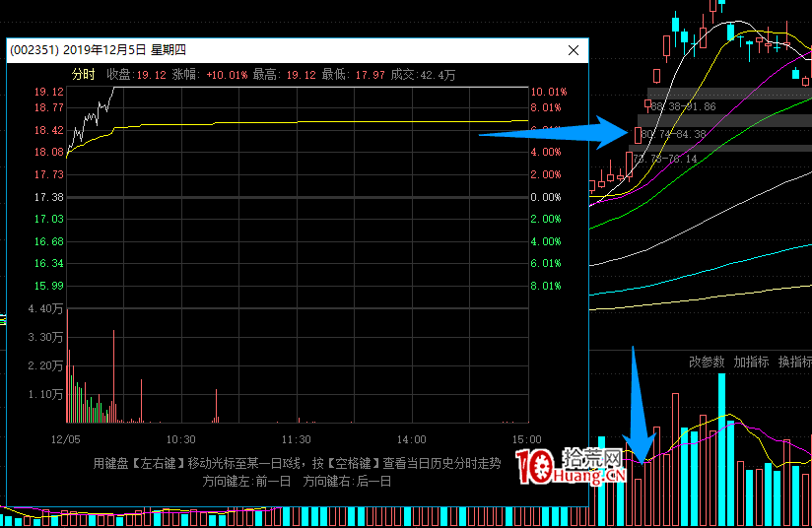812x528 pixels.
Task: Select the 88.38-91.86 price zone label
Action: [682, 106]
